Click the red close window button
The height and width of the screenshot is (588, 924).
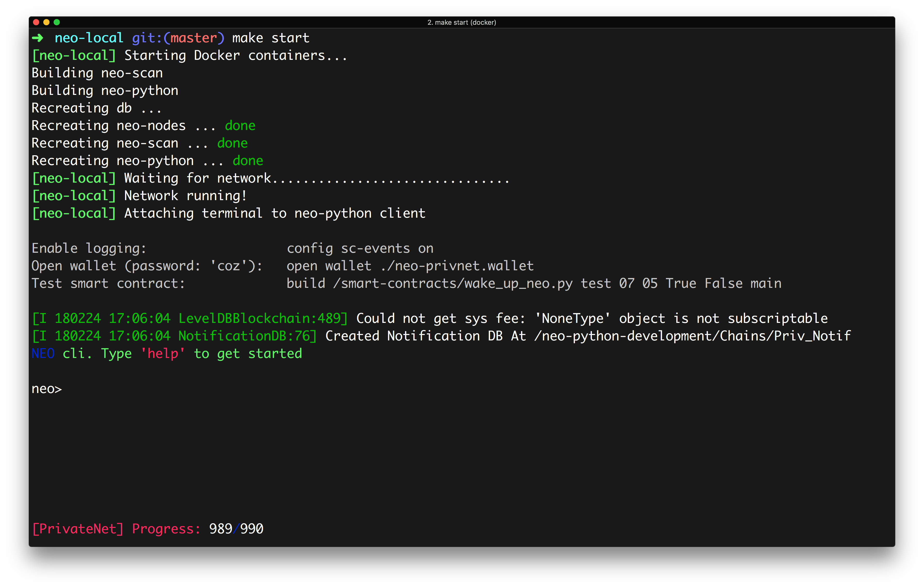point(36,22)
